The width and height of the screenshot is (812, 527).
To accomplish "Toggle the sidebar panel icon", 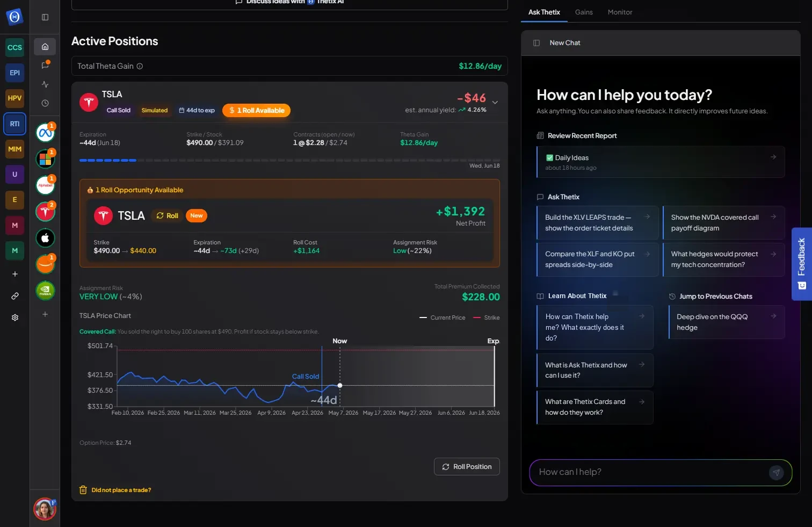I will pyautogui.click(x=45, y=17).
